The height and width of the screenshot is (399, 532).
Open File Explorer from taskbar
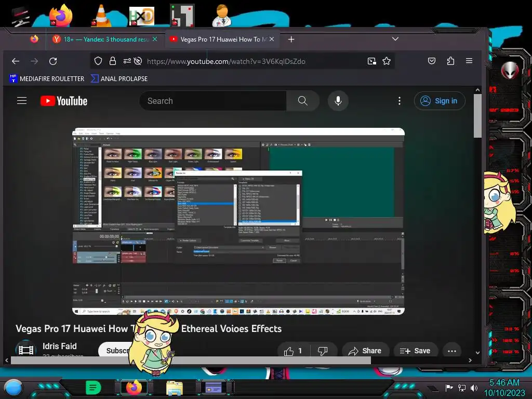coord(175,388)
